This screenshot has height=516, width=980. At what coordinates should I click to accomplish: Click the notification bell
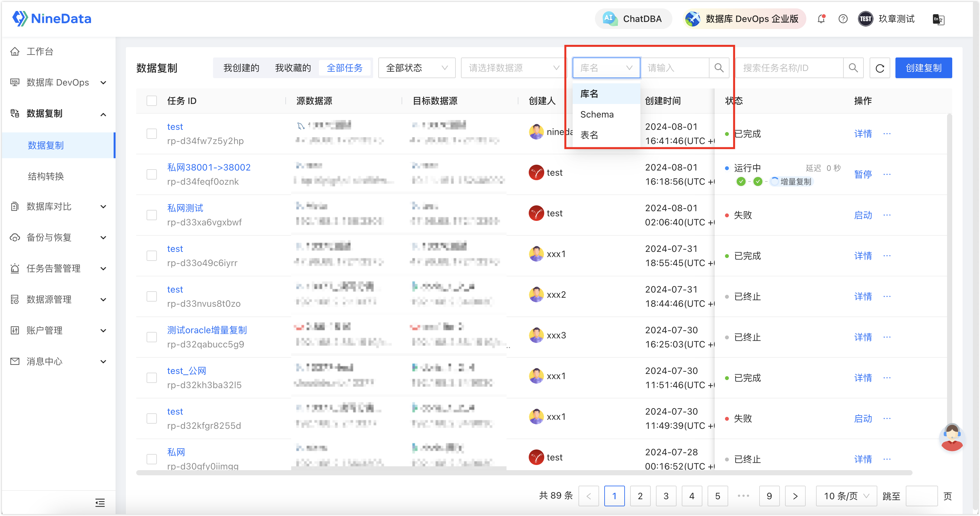coord(821,19)
